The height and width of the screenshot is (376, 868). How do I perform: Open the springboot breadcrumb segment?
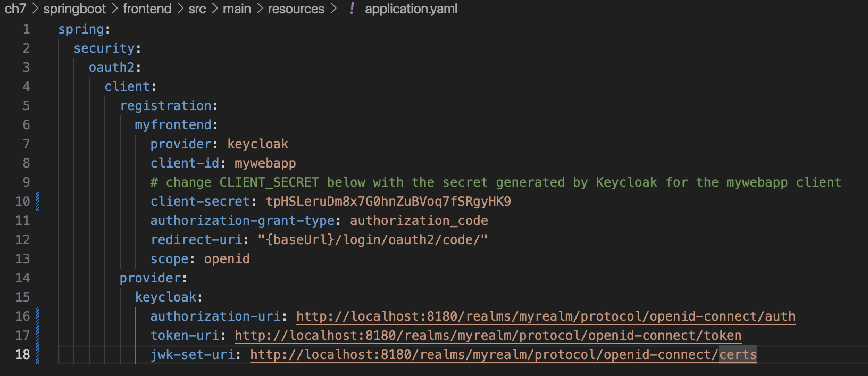(74, 9)
